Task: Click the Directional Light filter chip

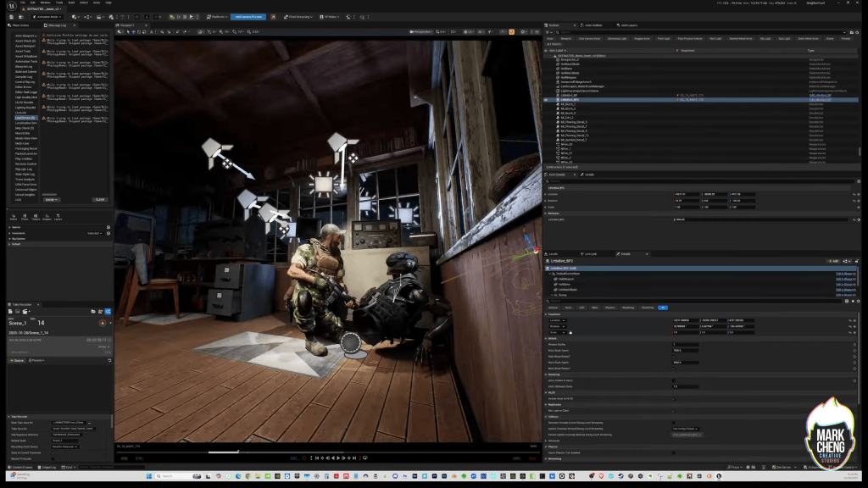Action: pos(617,39)
